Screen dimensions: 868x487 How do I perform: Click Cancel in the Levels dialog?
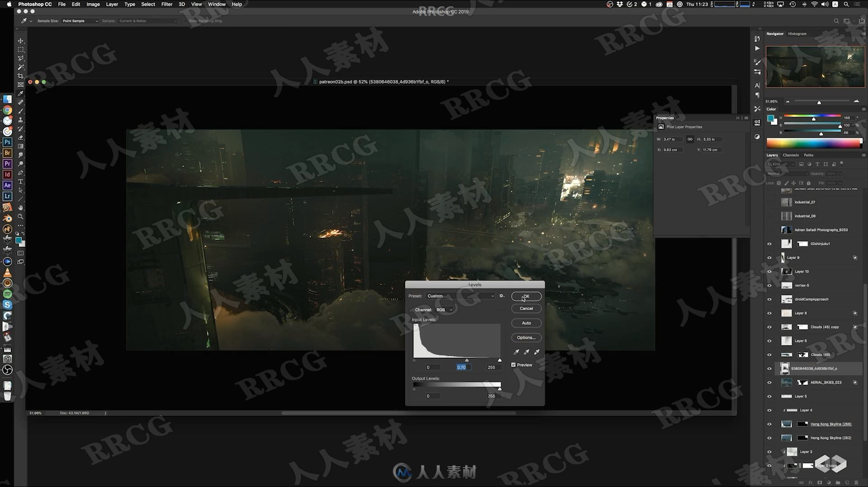tap(526, 309)
